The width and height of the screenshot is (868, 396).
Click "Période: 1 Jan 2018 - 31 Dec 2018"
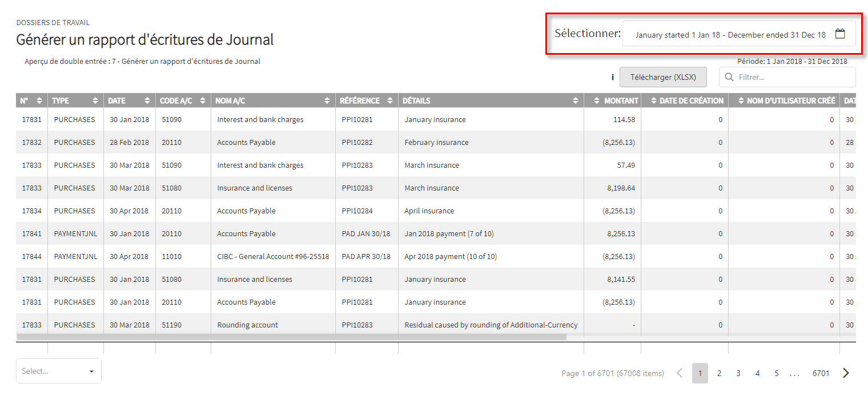click(x=792, y=61)
